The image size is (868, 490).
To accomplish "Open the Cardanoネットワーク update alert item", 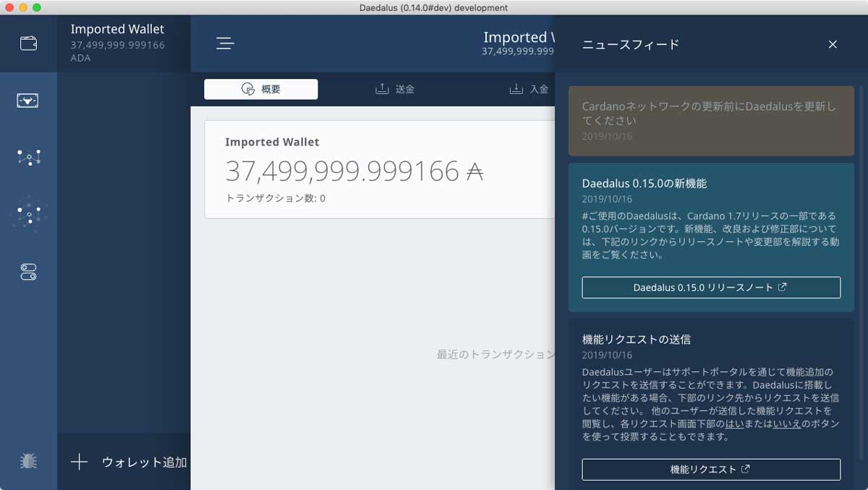I will coord(711,121).
